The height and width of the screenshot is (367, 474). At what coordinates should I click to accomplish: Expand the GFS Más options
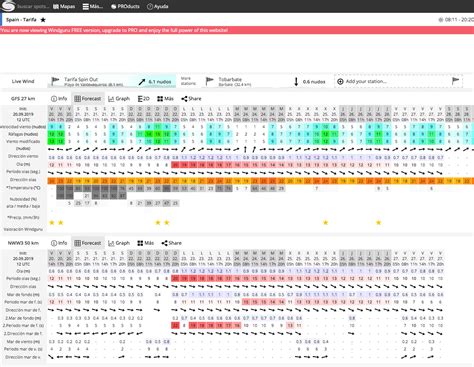point(165,99)
